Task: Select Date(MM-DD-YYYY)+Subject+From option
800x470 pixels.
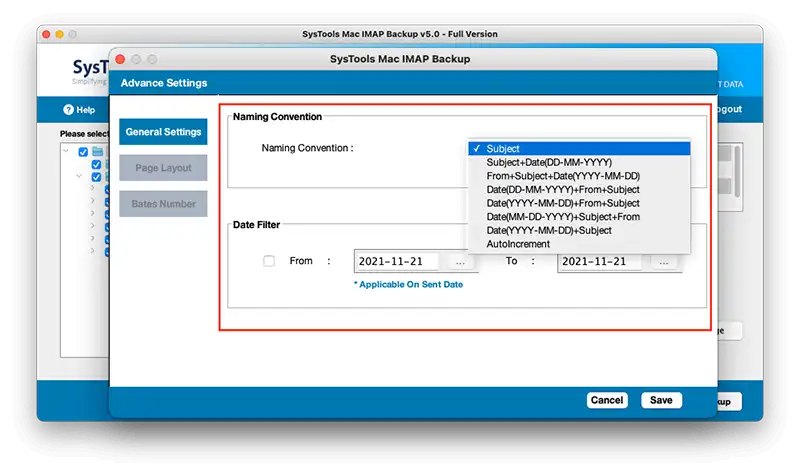Action: click(579, 217)
